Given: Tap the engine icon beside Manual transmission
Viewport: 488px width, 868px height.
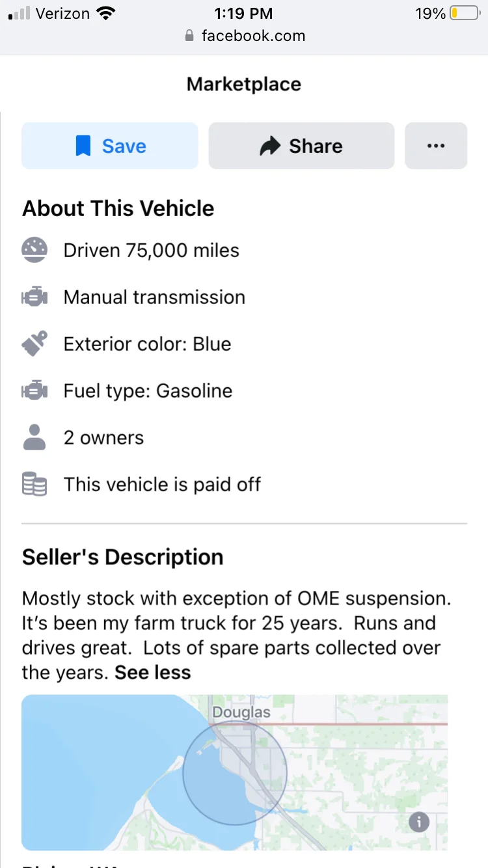Looking at the screenshot, I should (34, 297).
